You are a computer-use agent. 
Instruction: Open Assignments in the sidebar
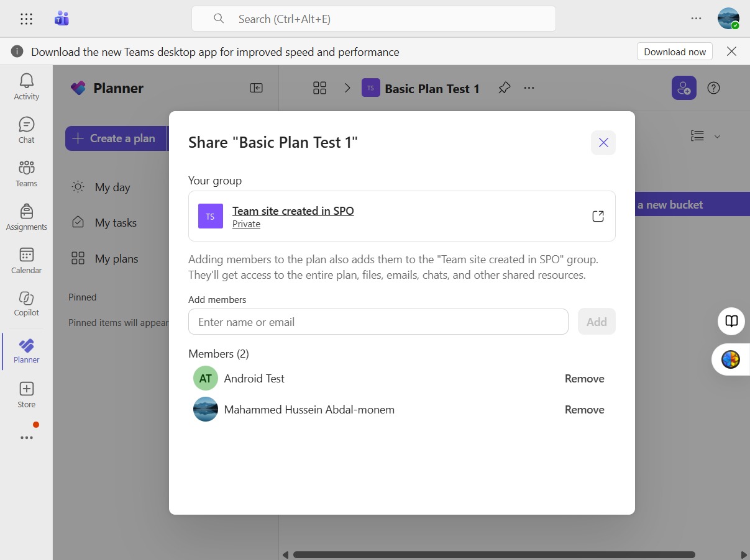(26, 217)
